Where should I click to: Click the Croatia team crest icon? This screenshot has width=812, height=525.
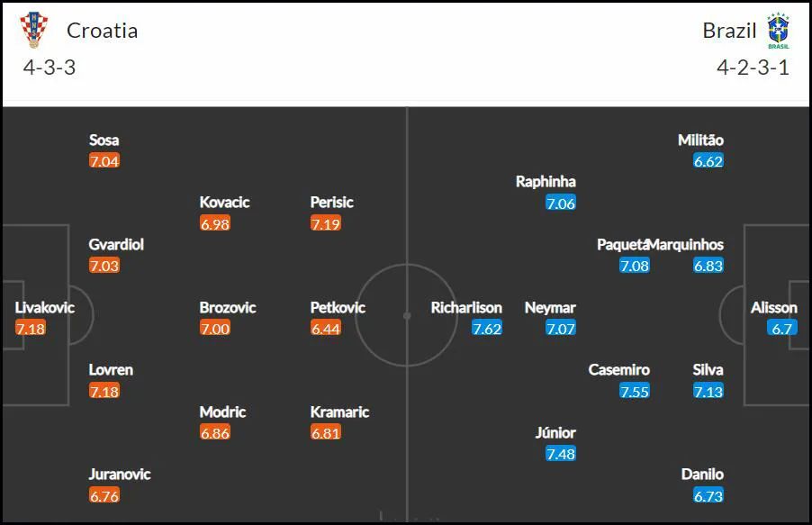pyautogui.click(x=33, y=30)
